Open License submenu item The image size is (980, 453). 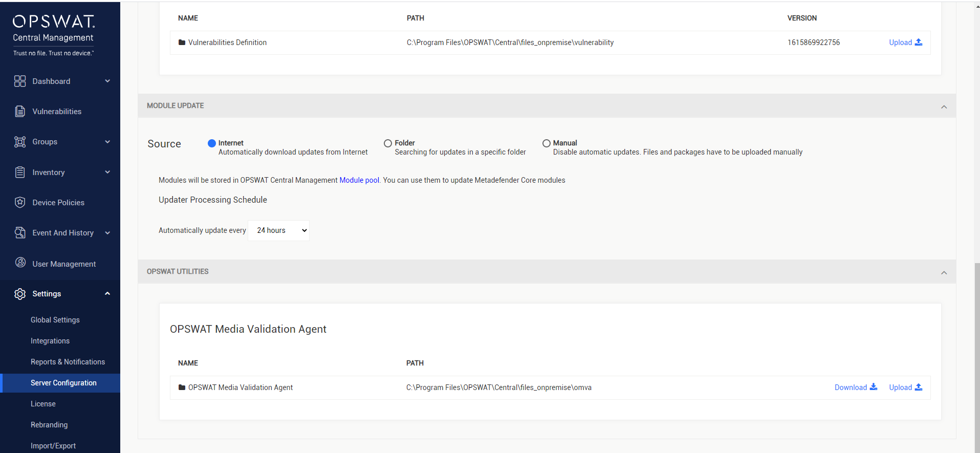tap(43, 404)
